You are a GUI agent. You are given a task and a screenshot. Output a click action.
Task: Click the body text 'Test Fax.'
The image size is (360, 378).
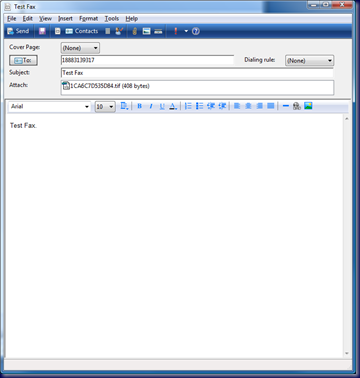(x=23, y=126)
